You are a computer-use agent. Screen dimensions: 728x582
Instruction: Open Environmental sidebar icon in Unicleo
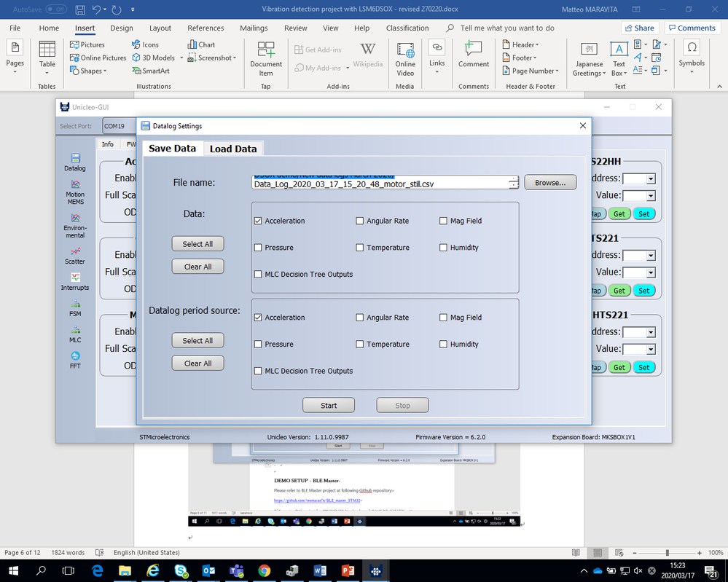pos(75,226)
